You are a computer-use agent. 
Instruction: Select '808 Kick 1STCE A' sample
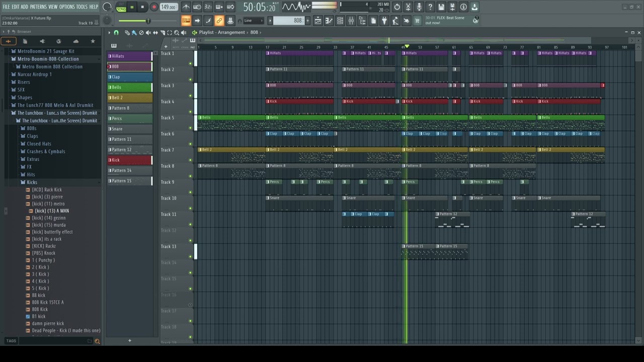pos(48,302)
